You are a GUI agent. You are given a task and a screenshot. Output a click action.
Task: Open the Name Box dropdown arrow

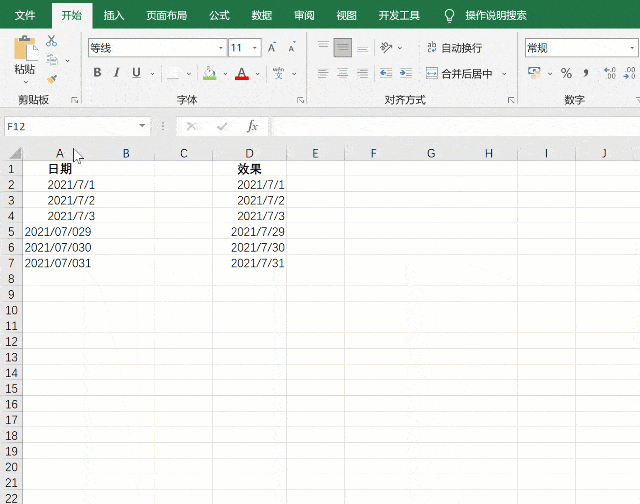[x=142, y=126]
